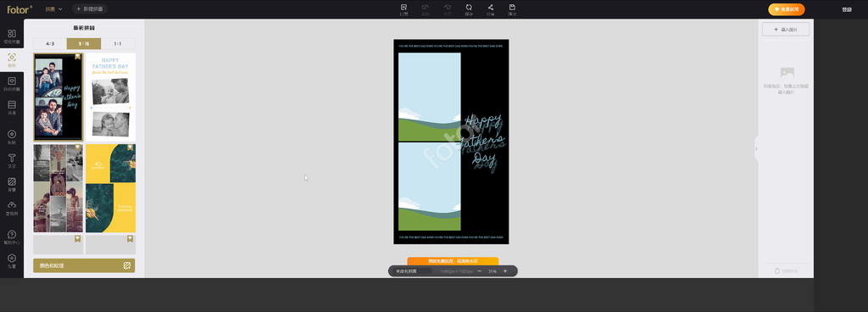Collapse the right panel with arrow handle

tap(757, 148)
